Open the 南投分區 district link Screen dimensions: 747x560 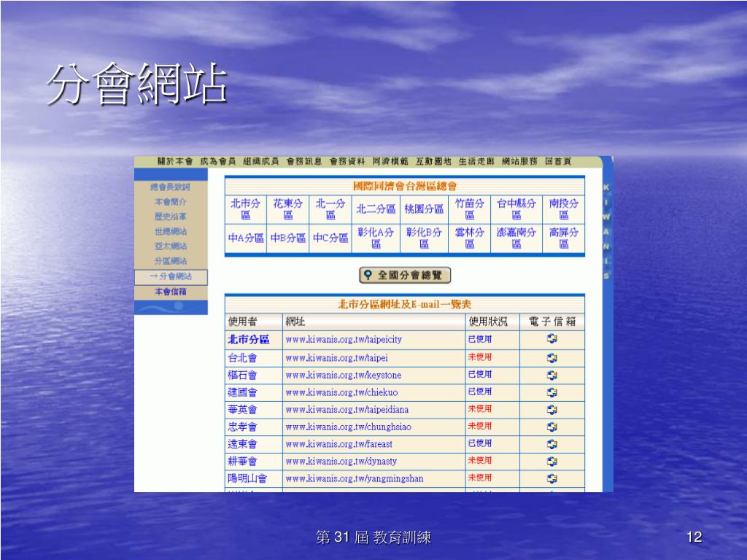click(564, 209)
